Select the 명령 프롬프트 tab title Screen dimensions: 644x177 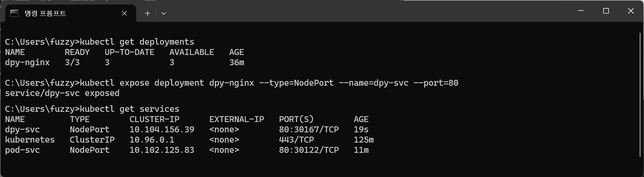point(45,13)
